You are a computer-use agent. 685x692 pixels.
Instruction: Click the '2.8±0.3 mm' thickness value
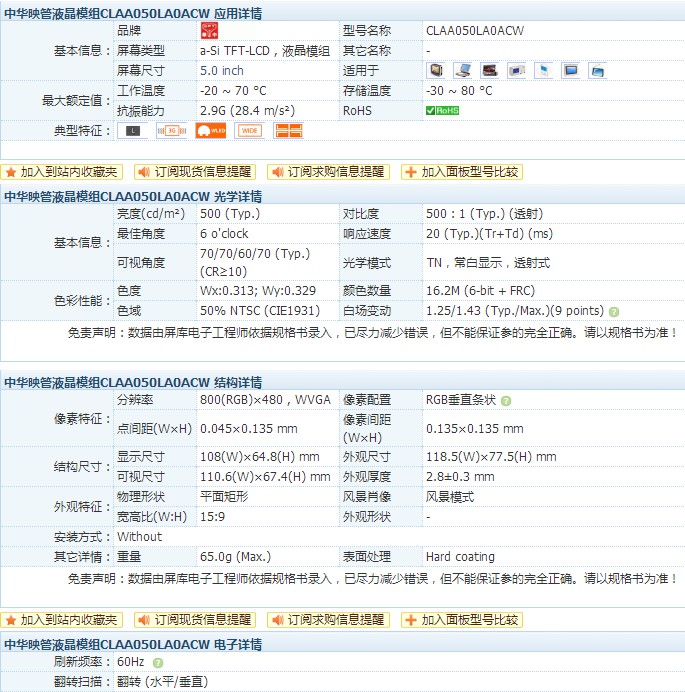pyautogui.click(x=460, y=477)
